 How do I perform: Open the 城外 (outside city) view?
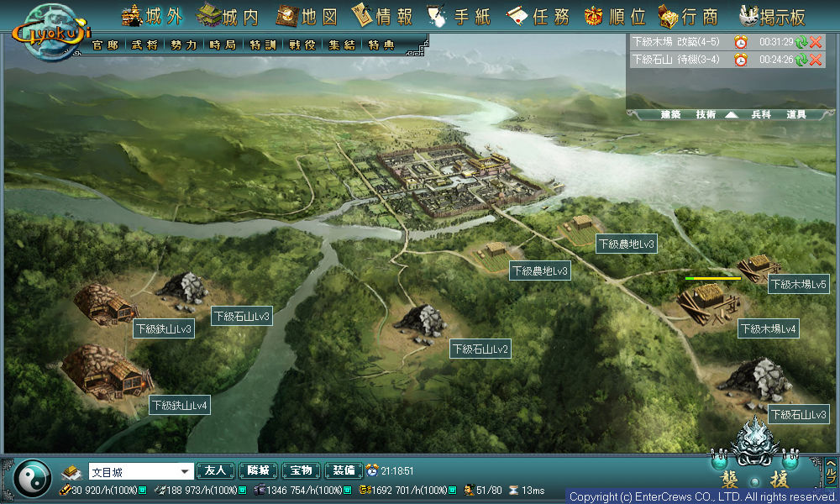coord(153,17)
